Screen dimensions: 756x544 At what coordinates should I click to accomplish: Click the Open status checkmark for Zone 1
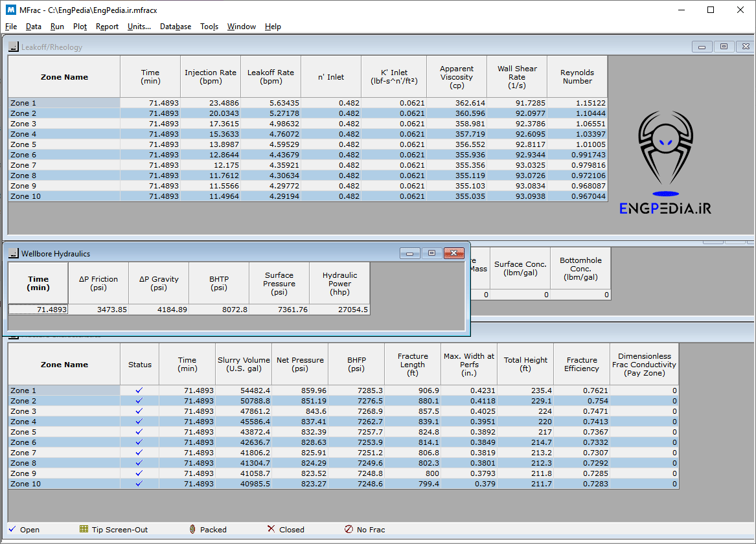click(139, 391)
